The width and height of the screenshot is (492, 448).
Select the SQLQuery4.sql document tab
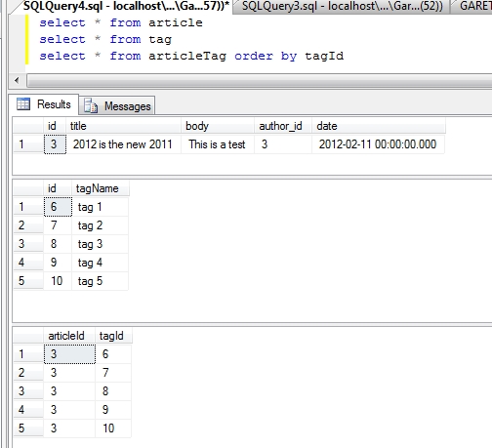tap(126, 6)
